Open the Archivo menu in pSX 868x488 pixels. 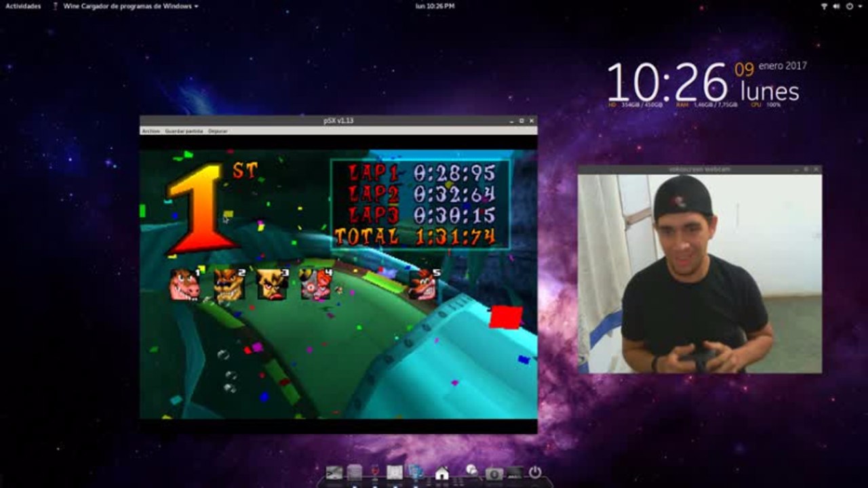tap(151, 131)
